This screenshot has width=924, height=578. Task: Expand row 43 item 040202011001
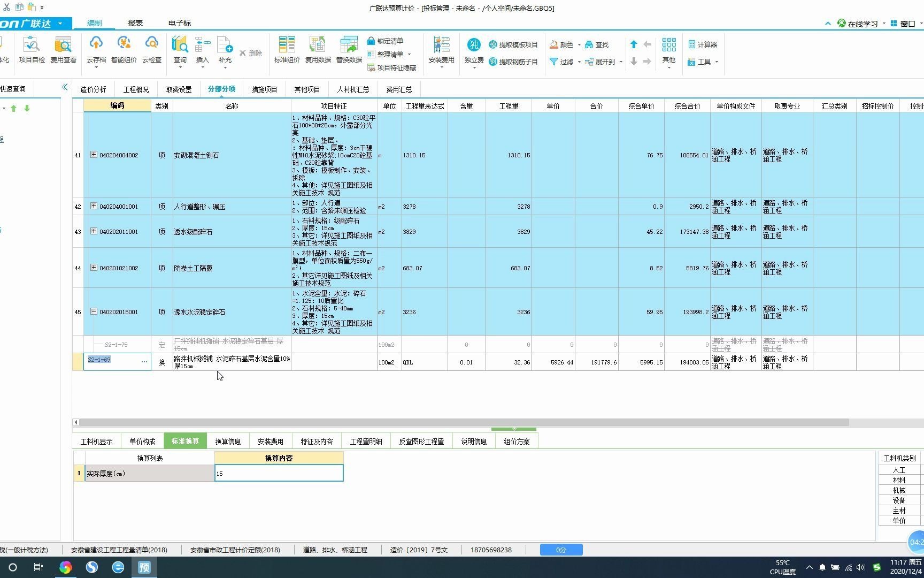[x=94, y=231]
